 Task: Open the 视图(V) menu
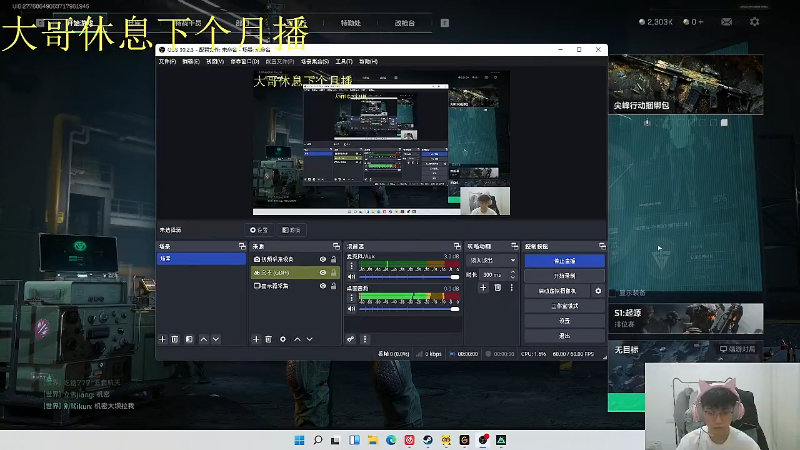(215, 61)
